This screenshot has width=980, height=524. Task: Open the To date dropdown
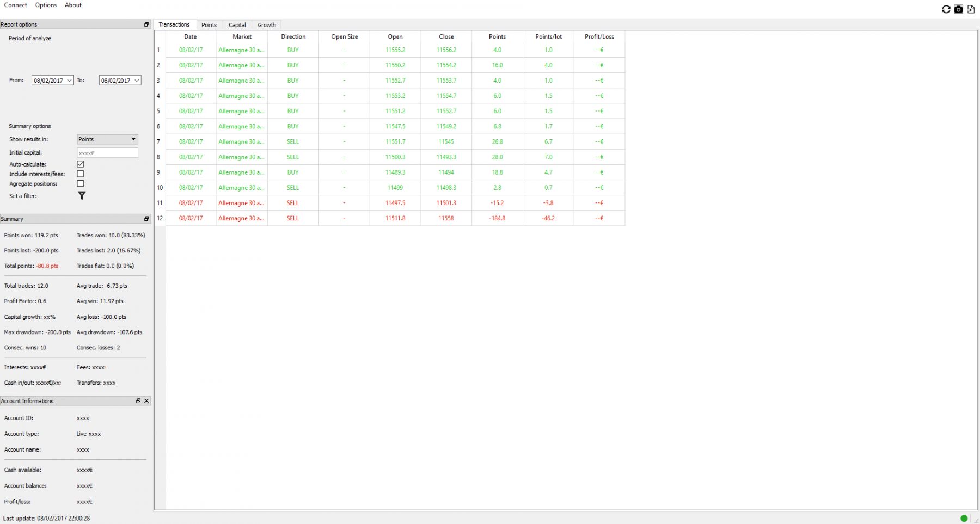(x=137, y=81)
